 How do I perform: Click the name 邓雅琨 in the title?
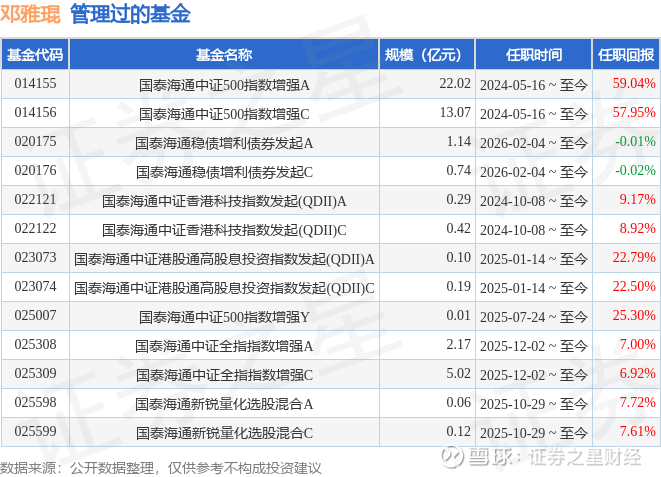[30, 14]
